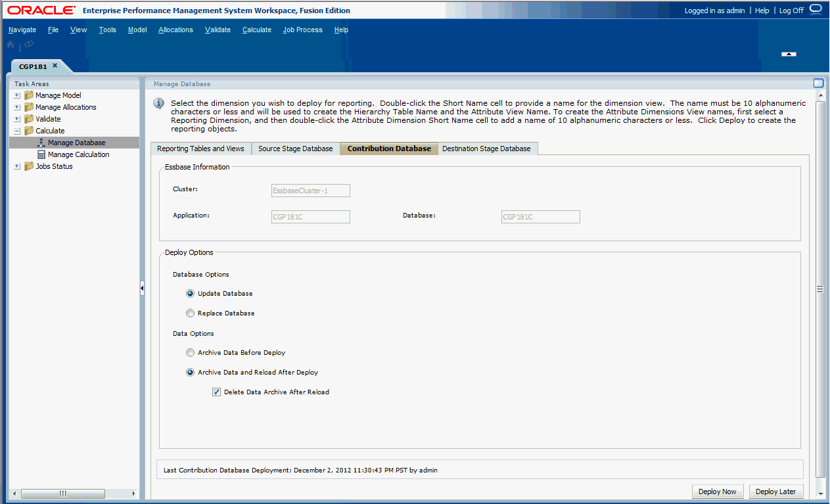Click the Manage Calculation calculator icon

[x=41, y=154]
